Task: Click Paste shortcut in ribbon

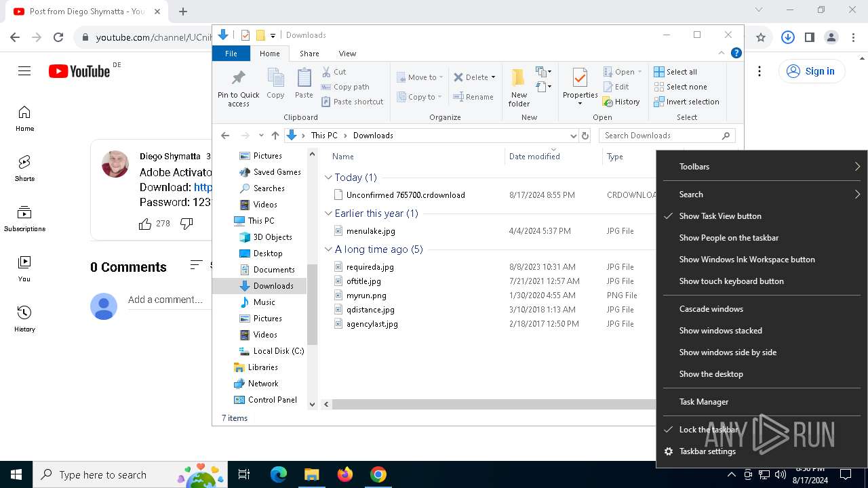Action: [352, 102]
